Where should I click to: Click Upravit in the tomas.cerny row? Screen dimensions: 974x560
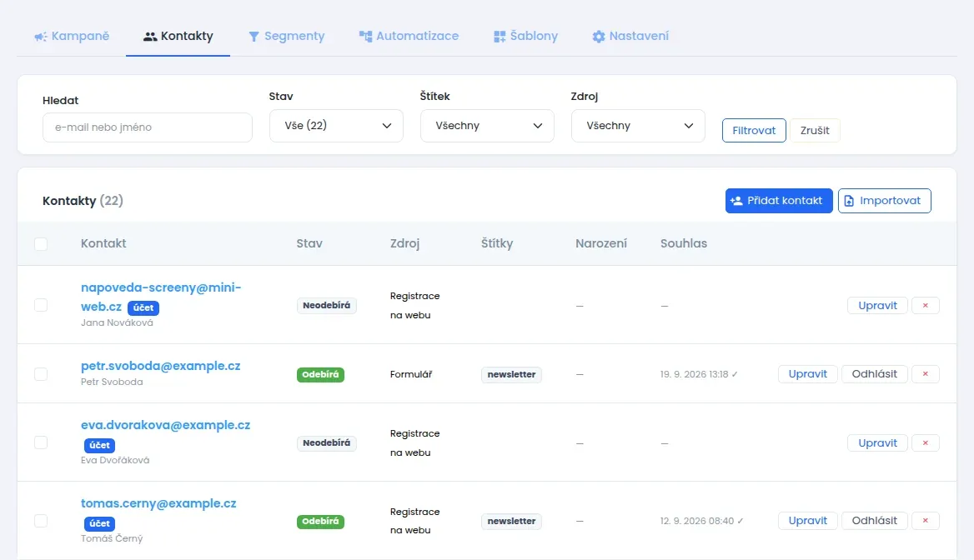(x=807, y=520)
